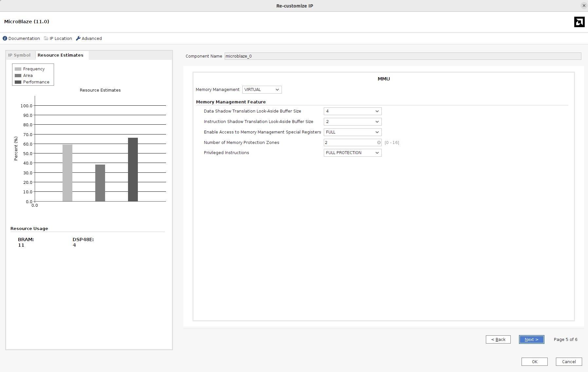
Task: Click the Frequency bar in the chart
Action: [x=67, y=173]
